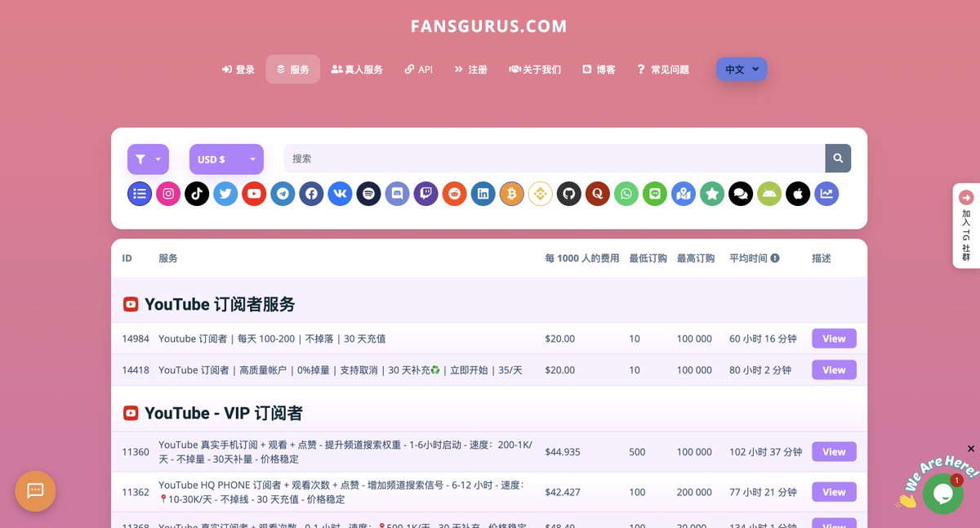980x528 pixels.
Task: View description for service 14418
Action: point(834,369)
